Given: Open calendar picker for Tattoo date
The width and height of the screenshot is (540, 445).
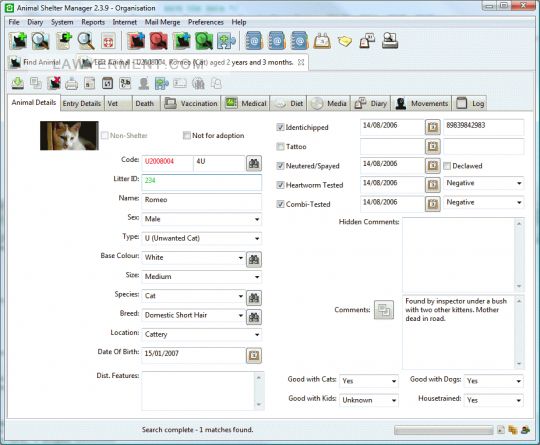Looking at the screenshot, I should (433, 146).
